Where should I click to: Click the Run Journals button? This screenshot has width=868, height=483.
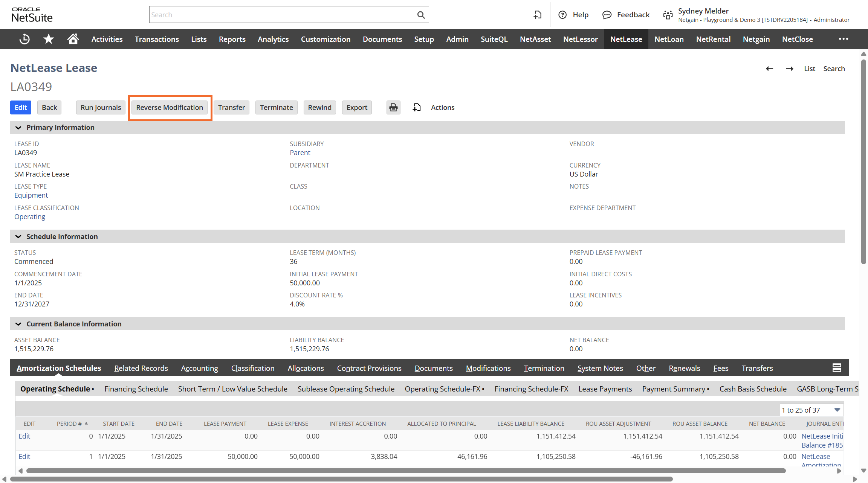coord(101,107)
